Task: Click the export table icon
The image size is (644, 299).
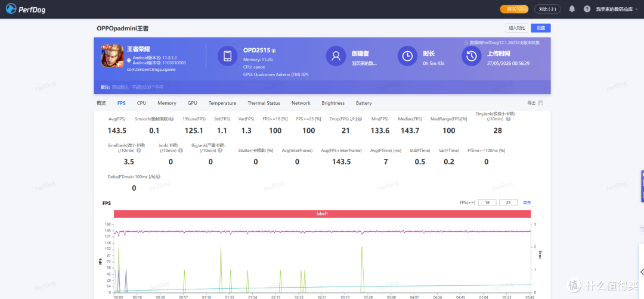Action: pos(540,103)
